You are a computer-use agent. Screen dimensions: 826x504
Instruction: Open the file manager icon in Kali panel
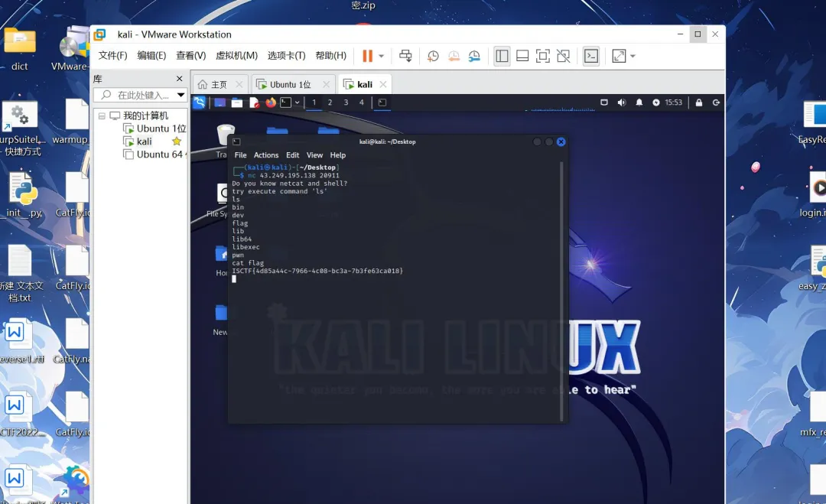(x=237, y=102)
